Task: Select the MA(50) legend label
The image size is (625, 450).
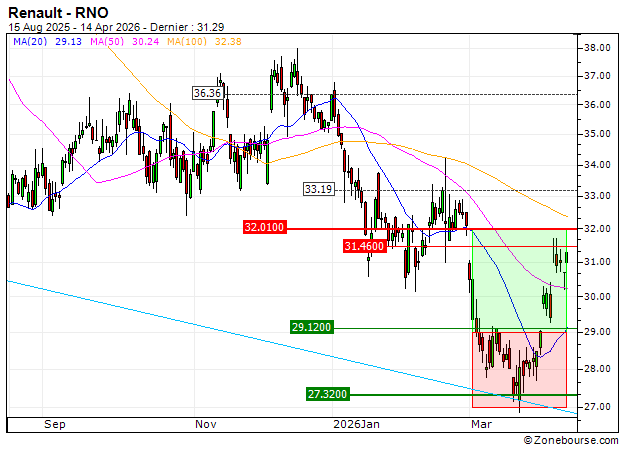Action: 107,41
